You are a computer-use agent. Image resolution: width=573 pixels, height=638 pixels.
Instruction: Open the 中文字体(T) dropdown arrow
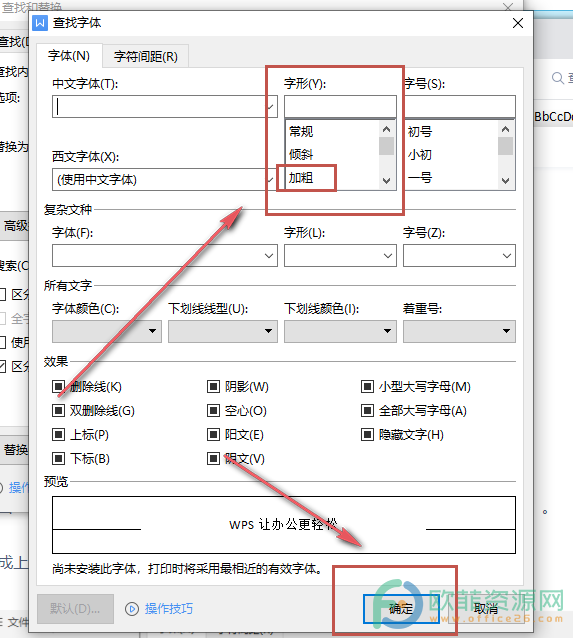(270, 107)
